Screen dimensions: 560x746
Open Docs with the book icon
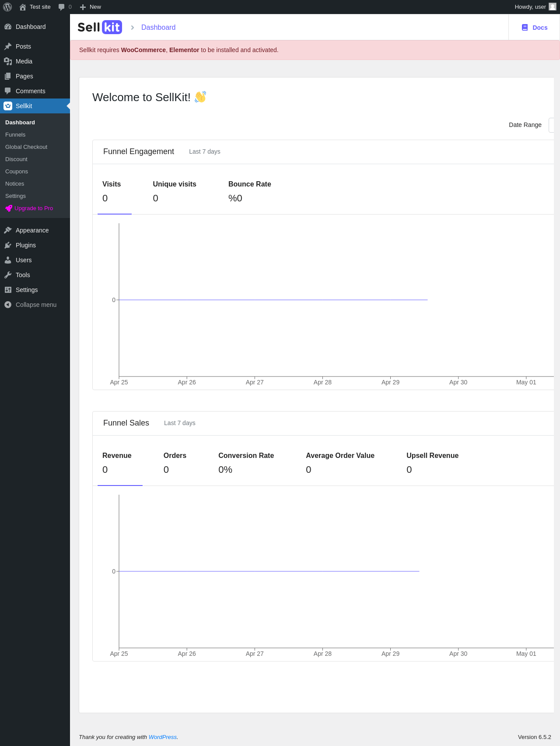[525, 28]
